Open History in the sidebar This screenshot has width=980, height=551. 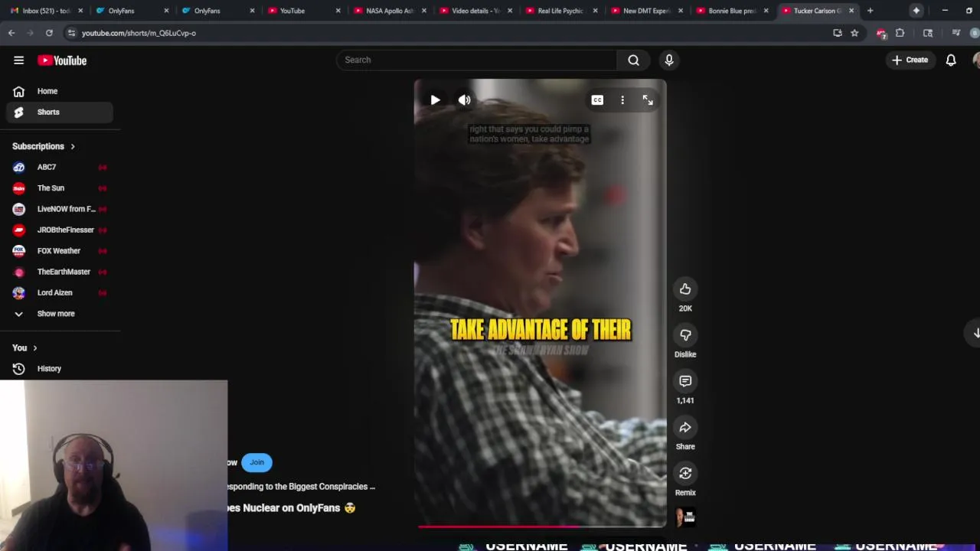60,369
